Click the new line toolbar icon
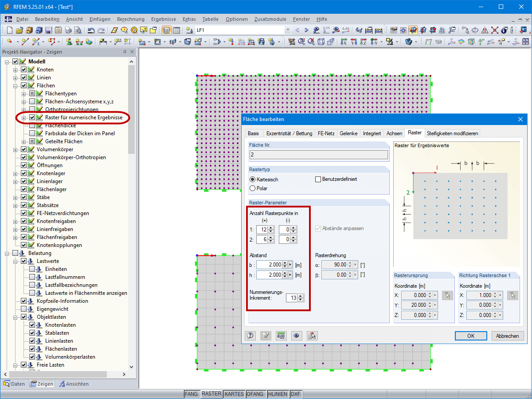The height and width of the screenshot is (399, 532). coord(25,42)
